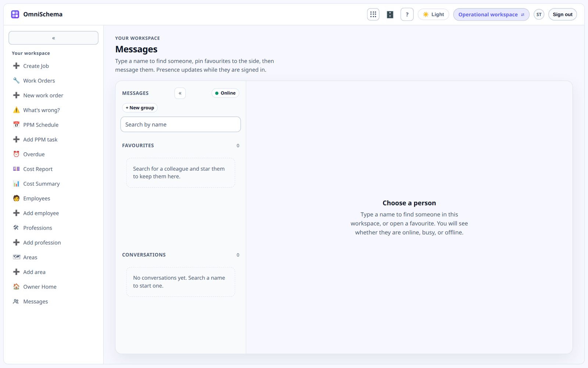Navigate to the Cost Summary label
Screen dimensions: 588x368
coord(42,184)
